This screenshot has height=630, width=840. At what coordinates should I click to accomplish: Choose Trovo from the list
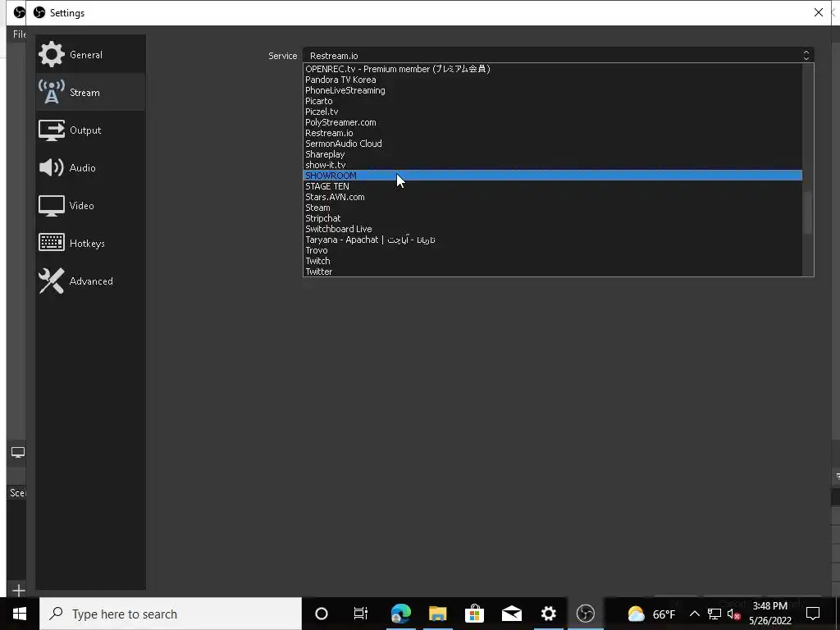[x=552, y=250]
